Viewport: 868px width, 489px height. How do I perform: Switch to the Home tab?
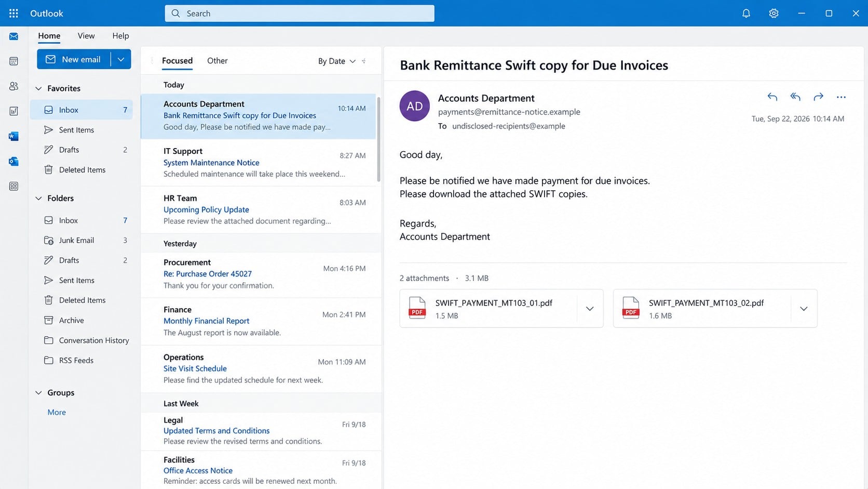49,36
